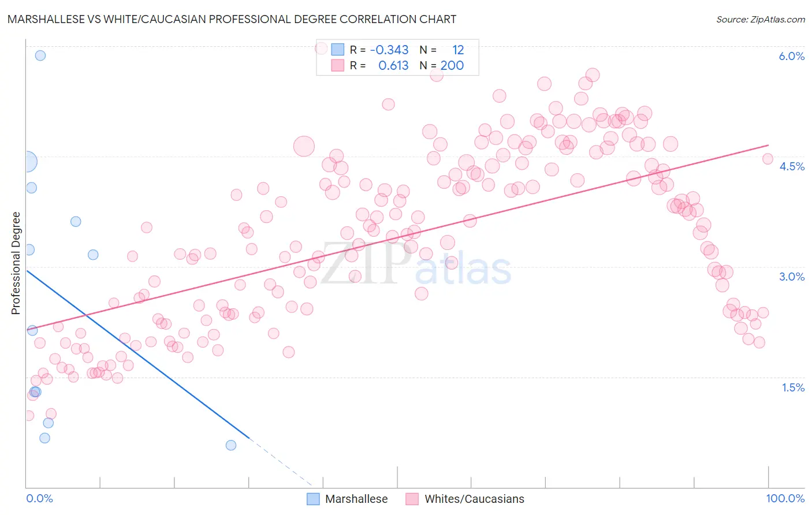Click the largest blue Marshallese data point
Screen dimensions: 812x515
coord(27,162)
